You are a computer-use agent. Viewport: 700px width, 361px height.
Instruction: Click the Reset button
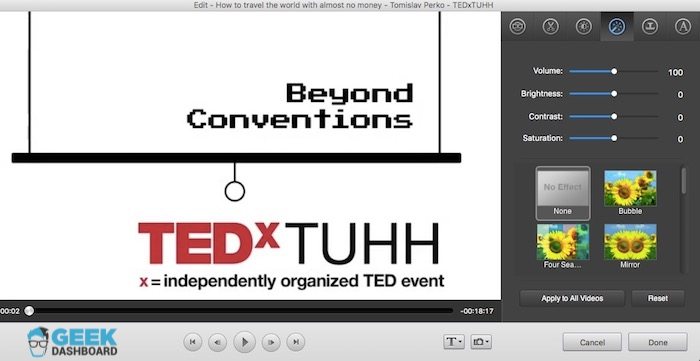(658, 298)
